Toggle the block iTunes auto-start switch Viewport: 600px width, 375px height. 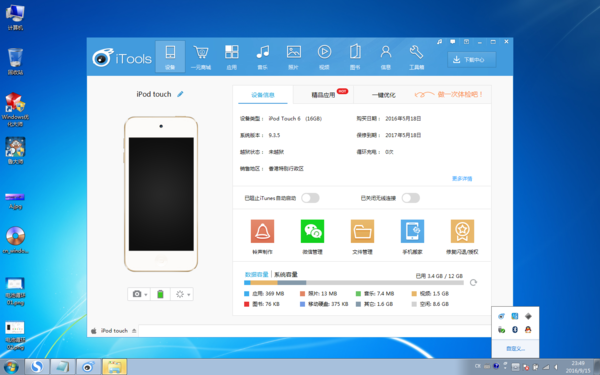[x=310, y=198]
